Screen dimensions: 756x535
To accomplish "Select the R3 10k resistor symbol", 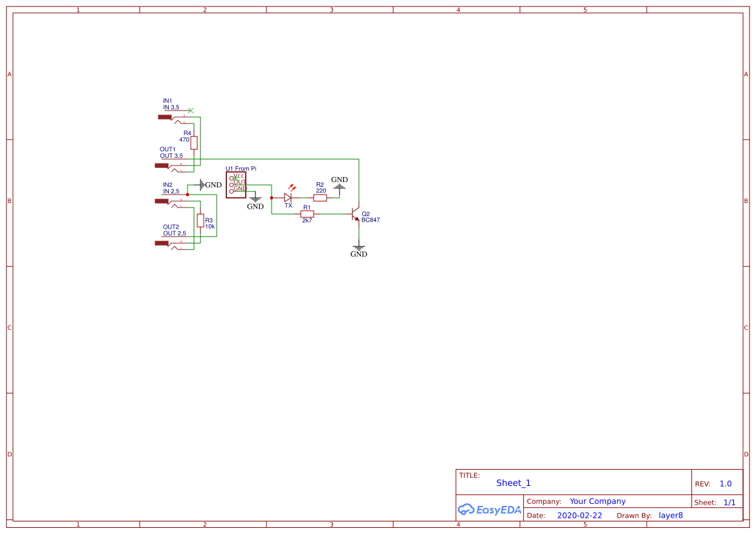I will click(201, 220).
